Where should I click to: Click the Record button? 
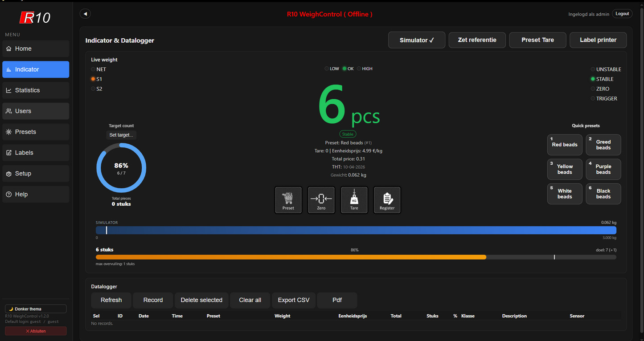(153, 300)
